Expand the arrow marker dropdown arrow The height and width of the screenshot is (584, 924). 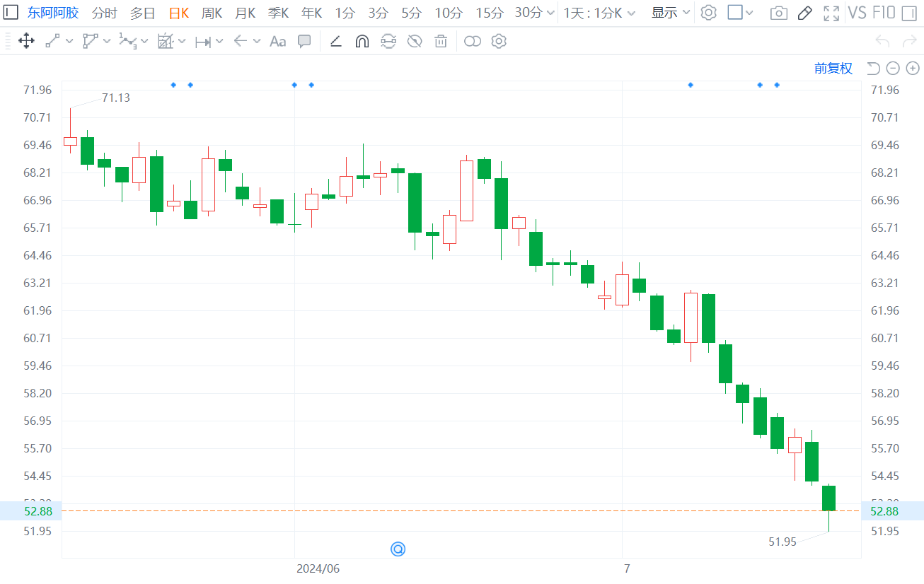pos(257,41)
